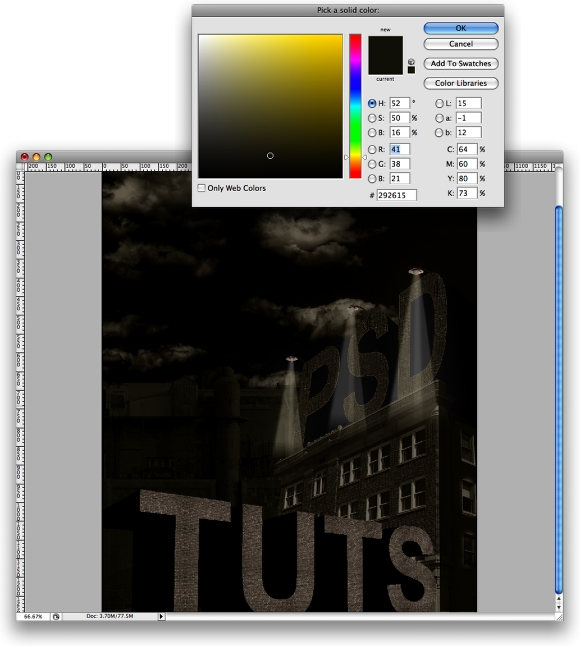Viewport: 580px width, 646px height.
Task: Click the small web-safe color swatch
Action: [x=411, y=70]
